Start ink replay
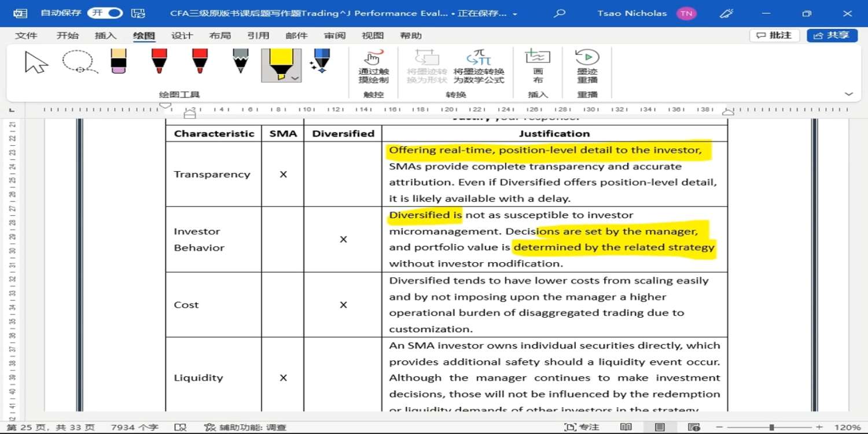This screenshot has height=434, width=868. point(587,67)
